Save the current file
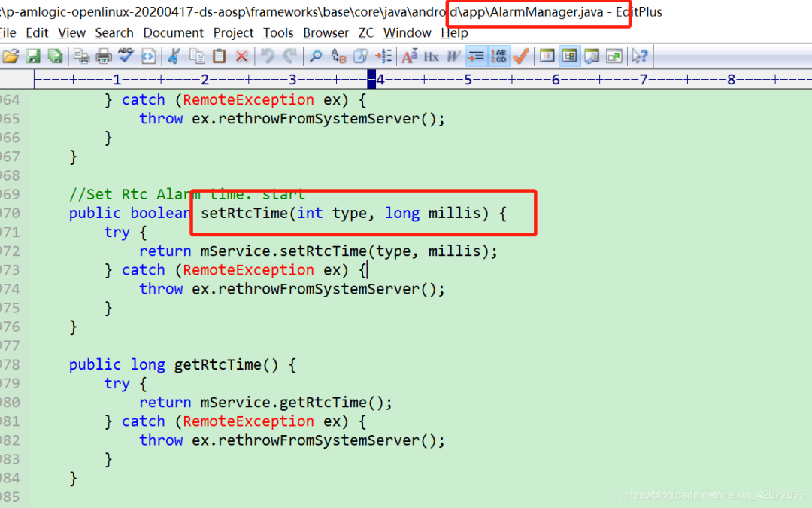 point(33,56)
